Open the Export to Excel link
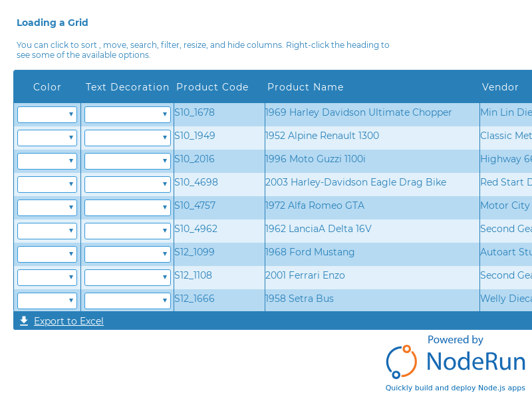The image size is (532, 399). [x=68, y=321]
